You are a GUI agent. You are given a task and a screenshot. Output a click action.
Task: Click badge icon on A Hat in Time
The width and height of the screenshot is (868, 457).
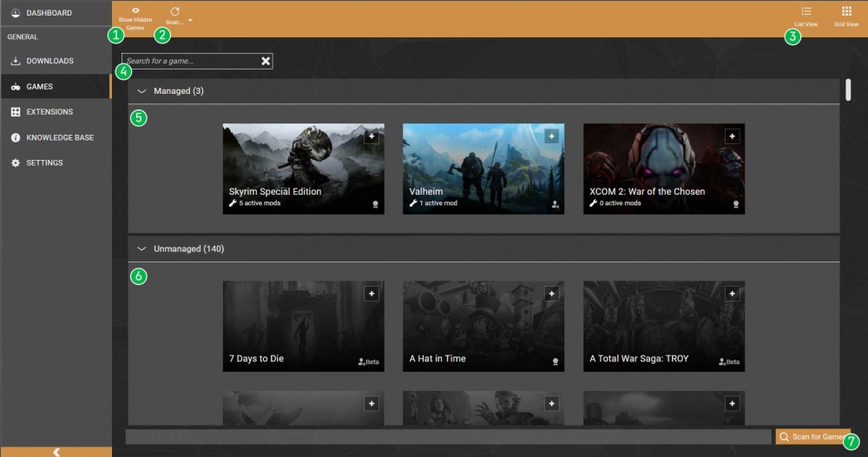pos(556,361)
